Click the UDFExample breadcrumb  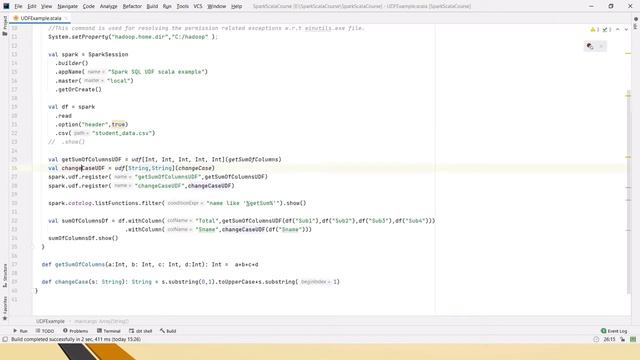coord(50,322)
